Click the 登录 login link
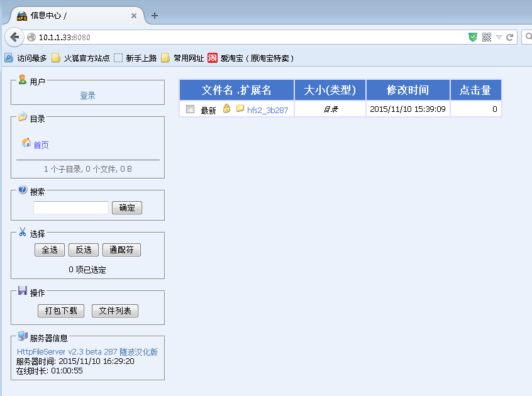Screen dimensions: 532x396 (x=87, y=96)
